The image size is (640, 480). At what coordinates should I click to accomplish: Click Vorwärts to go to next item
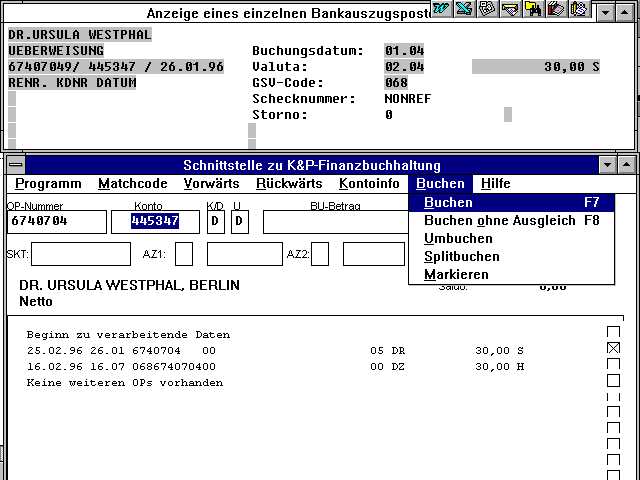coord(211,184)
